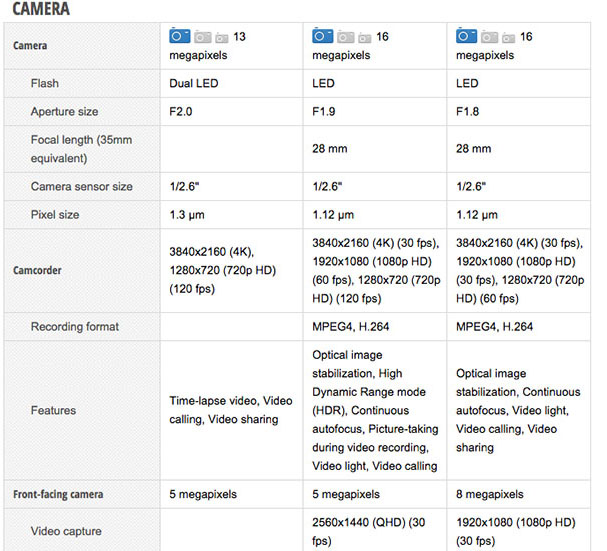Click blue camera icon in last phone column
This screenshot has height=551, width=607.
(x=467, y=36)
